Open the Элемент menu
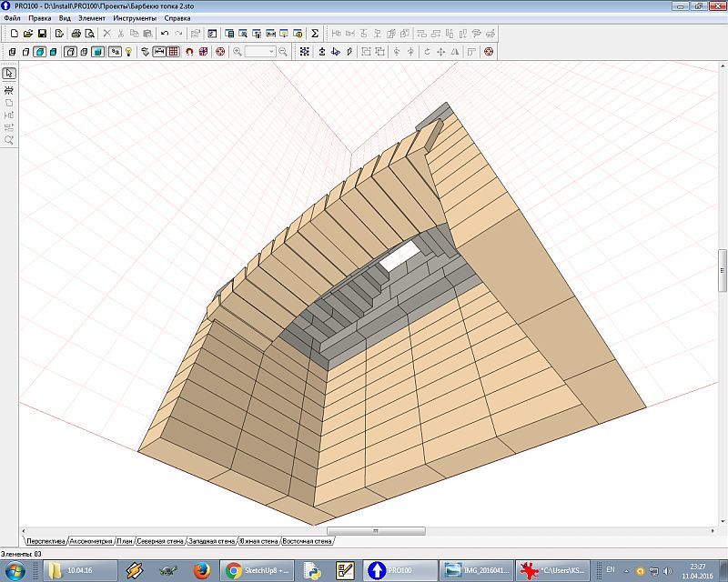 click(92, 18)
